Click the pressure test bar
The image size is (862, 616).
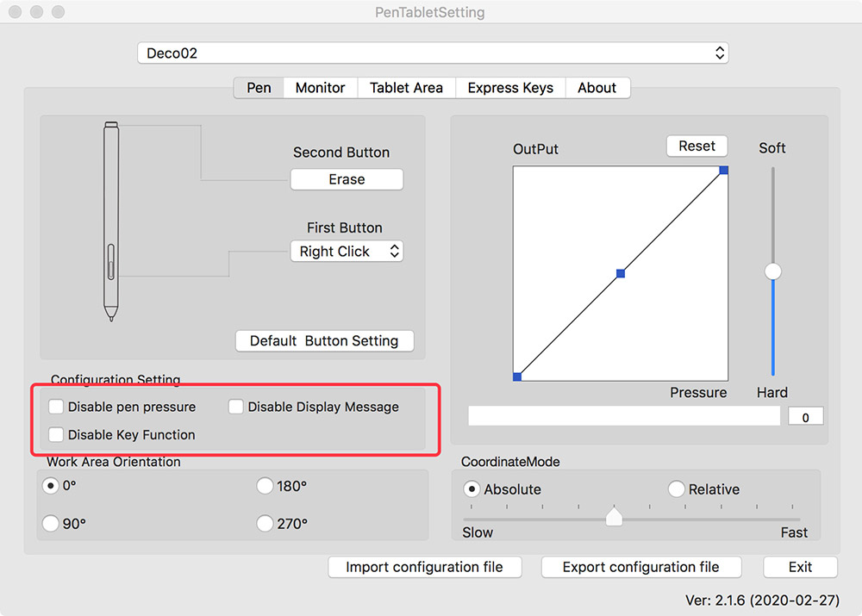pos(624,416)
